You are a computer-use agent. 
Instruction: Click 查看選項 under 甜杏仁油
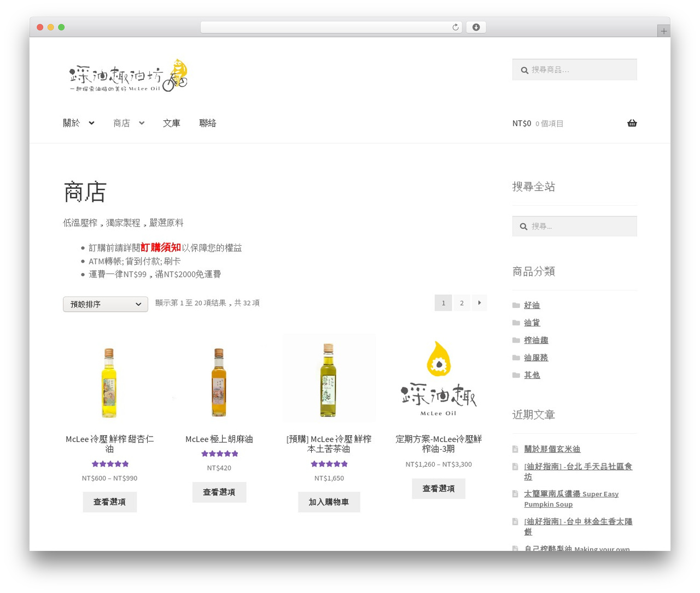tap(109, 502)
